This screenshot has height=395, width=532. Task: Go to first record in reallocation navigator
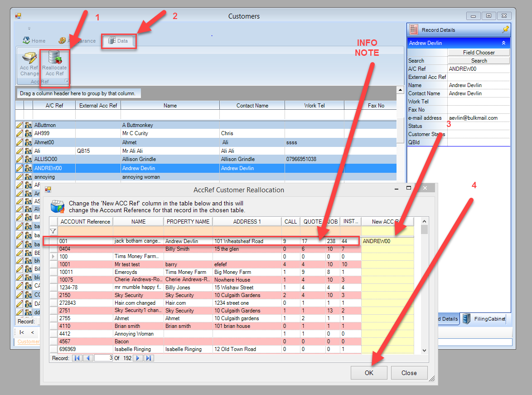tap(77, 358)
